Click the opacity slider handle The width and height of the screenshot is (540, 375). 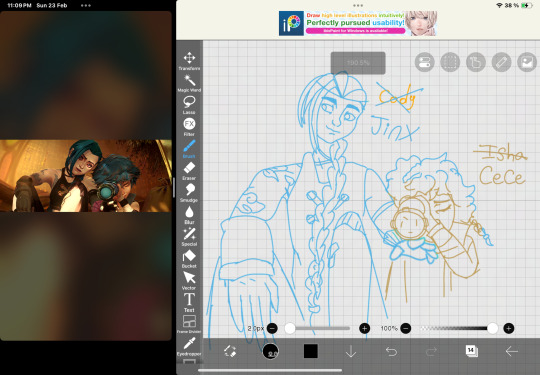click(492, 329)
